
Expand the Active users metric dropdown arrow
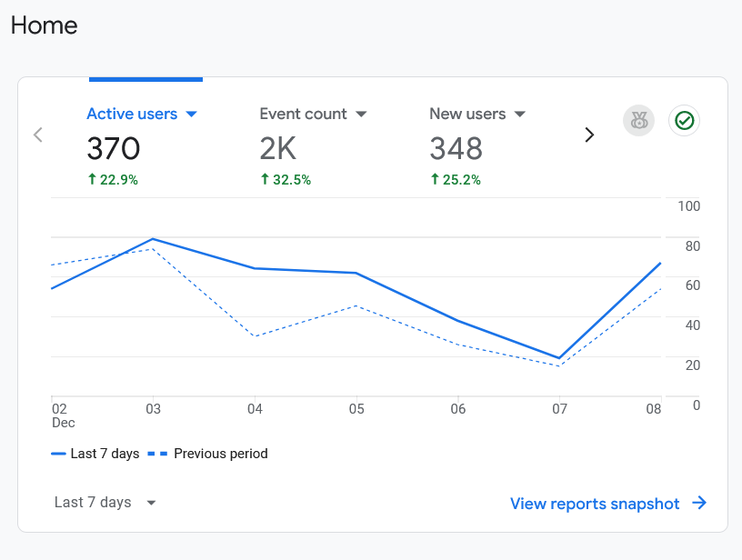191,115
